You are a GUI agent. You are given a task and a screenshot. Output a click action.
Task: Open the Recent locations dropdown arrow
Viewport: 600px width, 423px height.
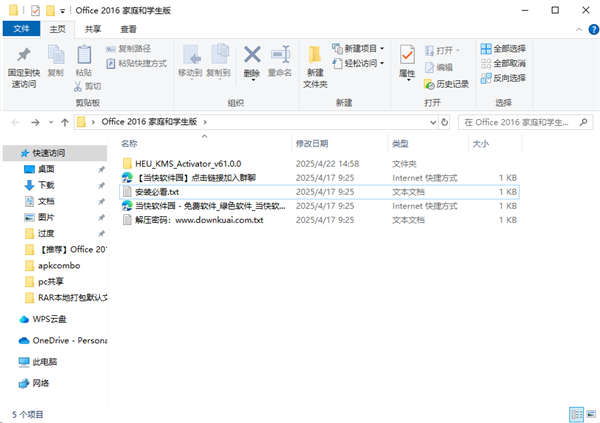(51, 122)
